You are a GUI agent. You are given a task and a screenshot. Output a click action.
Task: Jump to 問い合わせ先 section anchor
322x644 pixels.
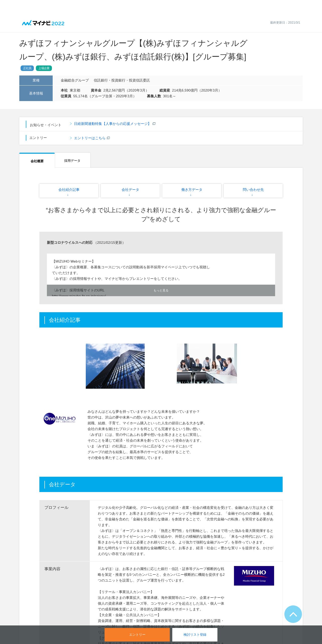click(x=253, y=191)
